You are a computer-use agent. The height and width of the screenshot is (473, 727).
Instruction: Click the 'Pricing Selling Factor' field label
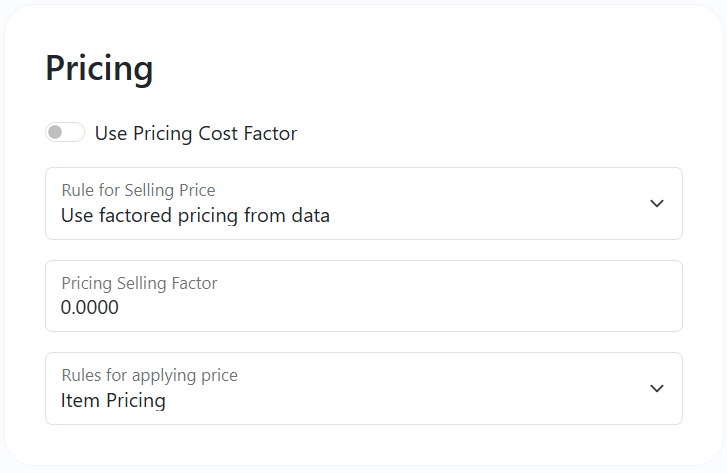[139, 283]
